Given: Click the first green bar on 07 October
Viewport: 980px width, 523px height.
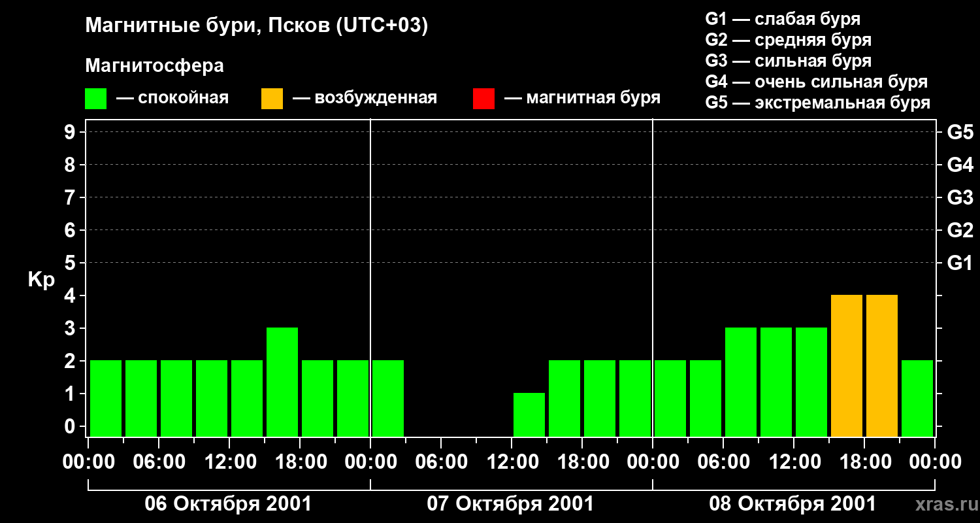Looking at the screenshot, I should click(388, 398).
